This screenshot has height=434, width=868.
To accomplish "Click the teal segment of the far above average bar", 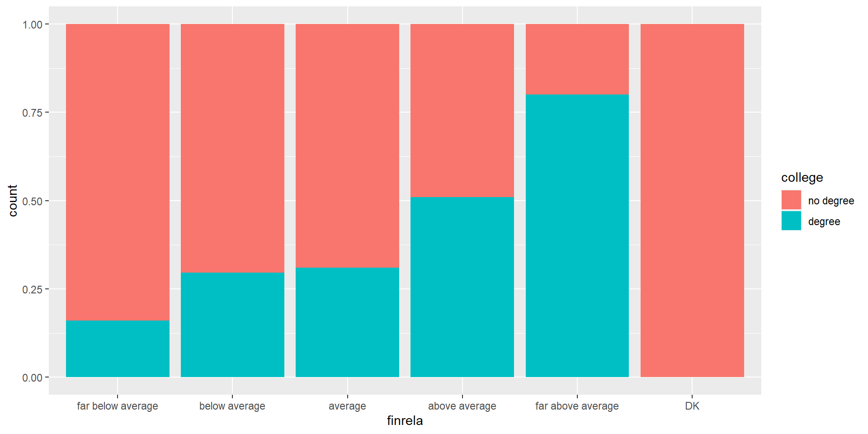I will 577,236.
